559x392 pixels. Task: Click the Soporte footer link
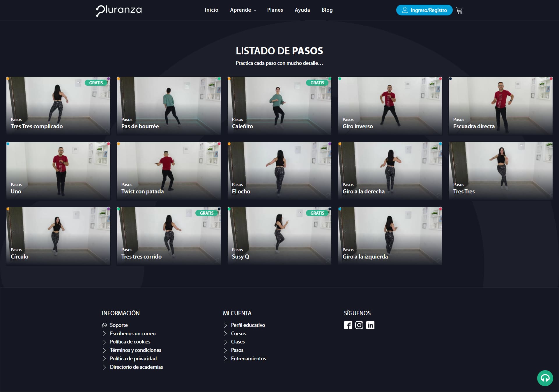(119, 325)
